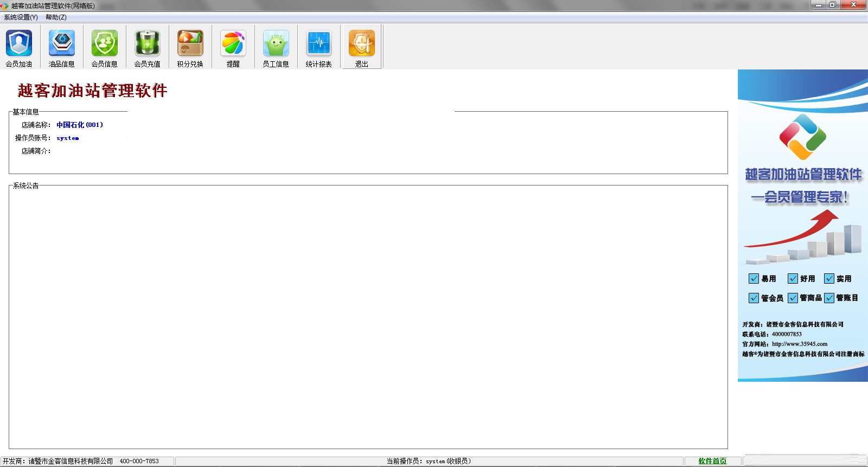The width and height of the screenshot is (868, 467).
Task: Click the operator account value system
Action: tap(68, 138)
